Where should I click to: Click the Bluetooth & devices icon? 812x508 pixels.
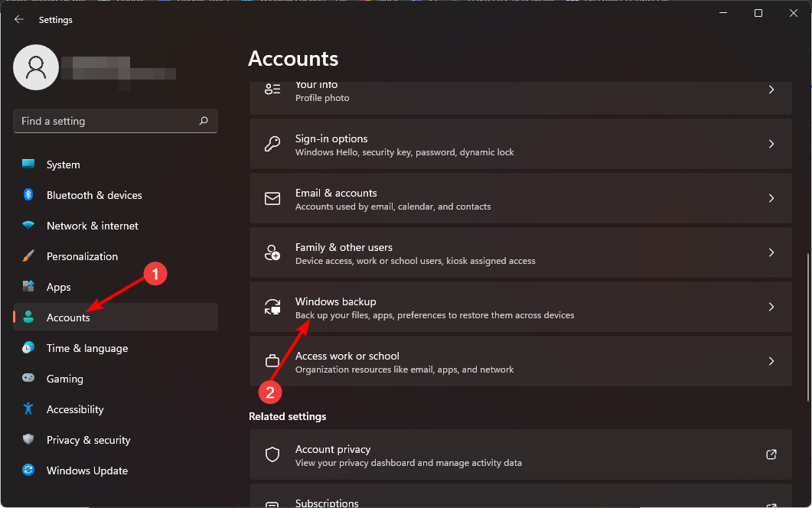pos(28,195)
